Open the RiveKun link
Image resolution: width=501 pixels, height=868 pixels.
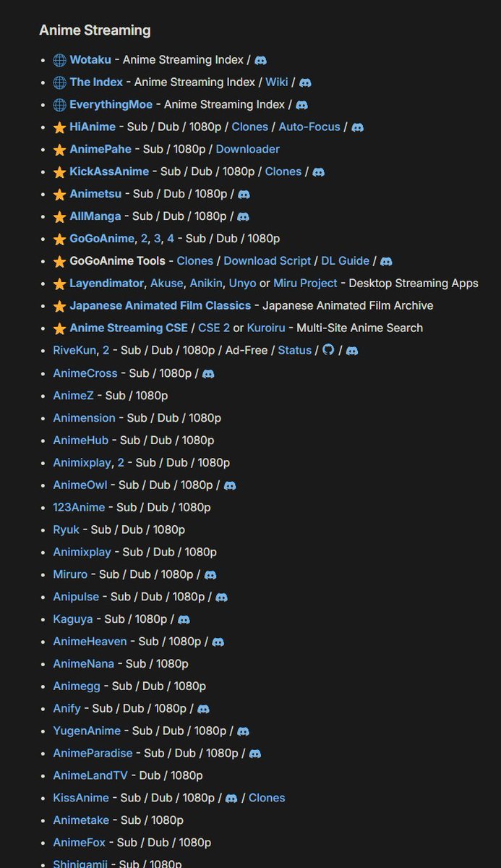coord(74,350)
